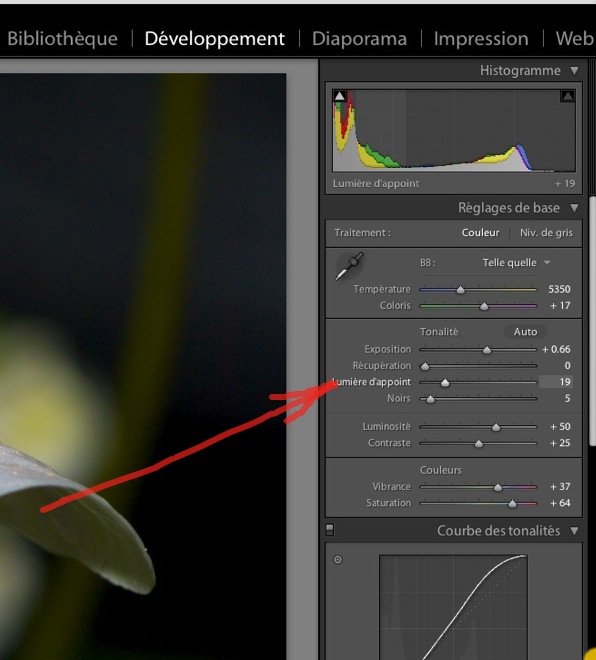Select Couleur treatment mode
596x660 pixels.
click(480, 233)
